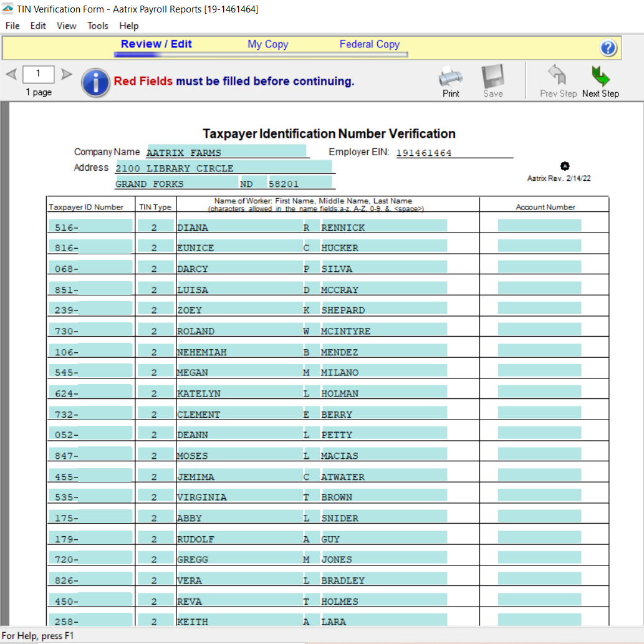Viewport: 644px width, 644px height.
Task: Open the Tools menu
Action: (97, 26)
